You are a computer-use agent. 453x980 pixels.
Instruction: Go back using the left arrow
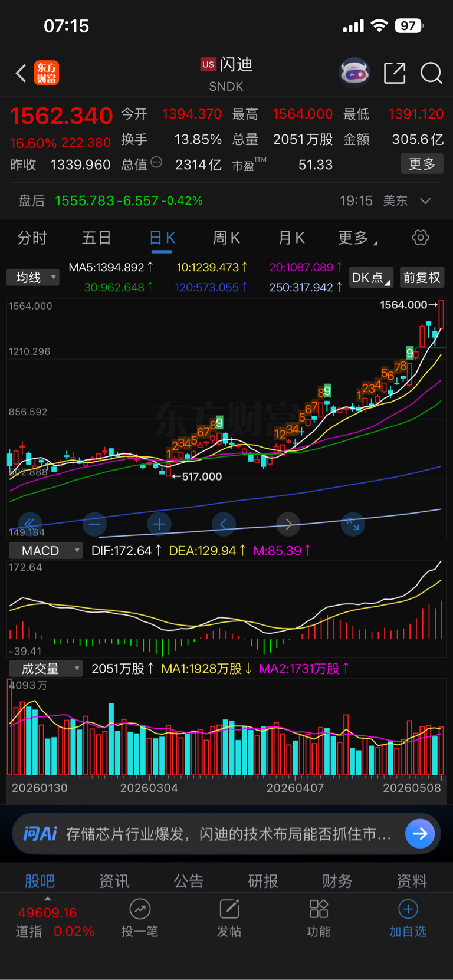click(21, 73)
